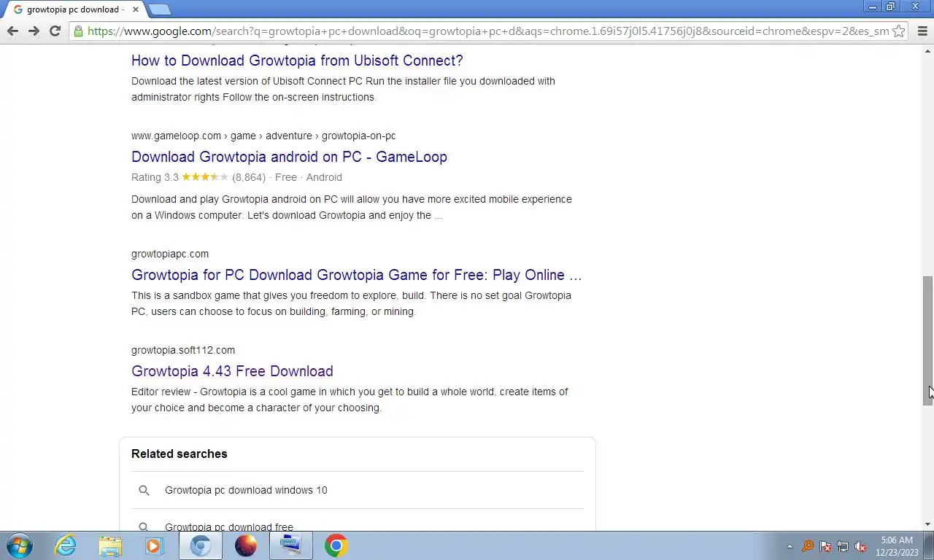Screen dimensions: 934x560
Task: Open the clock showing 5:06 AM
Action: 897,546
